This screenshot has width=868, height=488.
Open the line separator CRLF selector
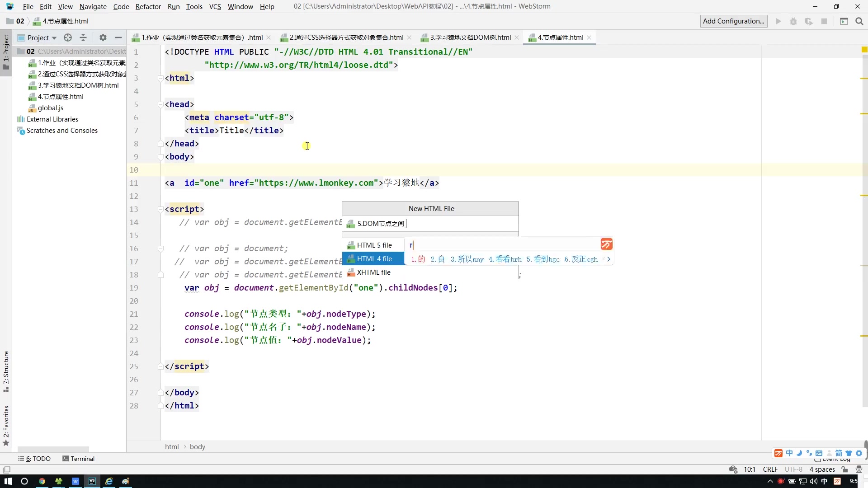770,469
